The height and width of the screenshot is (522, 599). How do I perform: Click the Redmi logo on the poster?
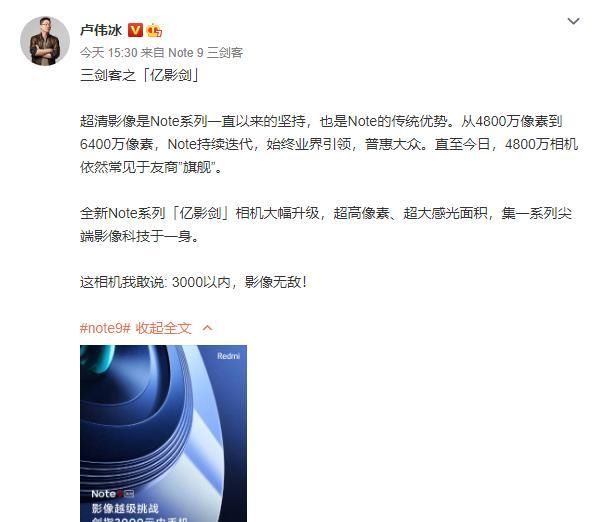point(228,356)
